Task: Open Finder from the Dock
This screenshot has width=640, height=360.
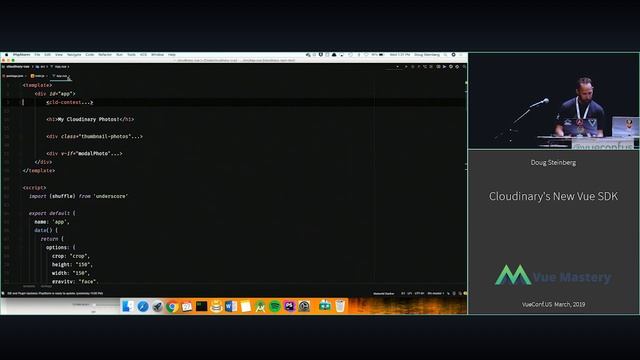Action: pyautogui.click(x=128, y=306)
